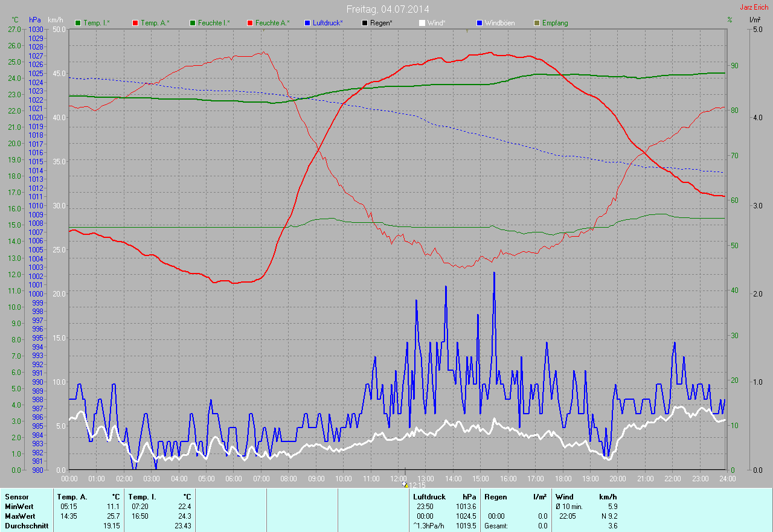Image resolution: width=773 pixels, height=532 pixels.
Task: Toggle the Empfang series label
Action: (x=555, y=23)
